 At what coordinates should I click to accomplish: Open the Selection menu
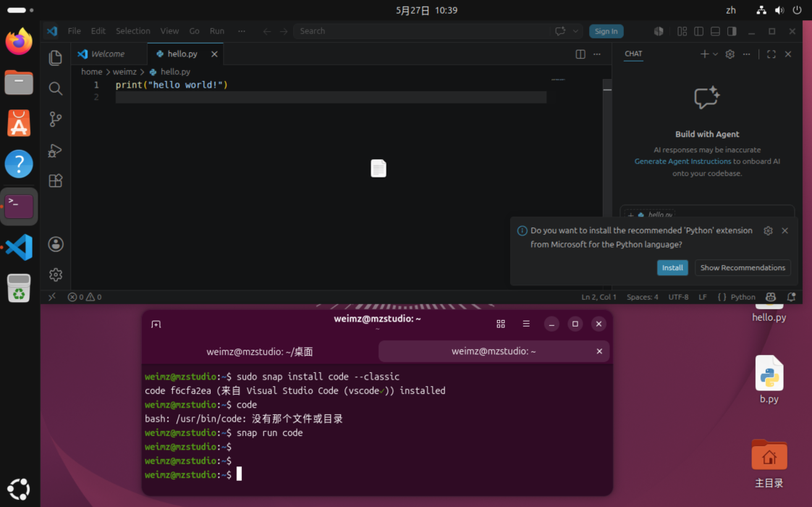pyautogui.click(x=133, y=31)
